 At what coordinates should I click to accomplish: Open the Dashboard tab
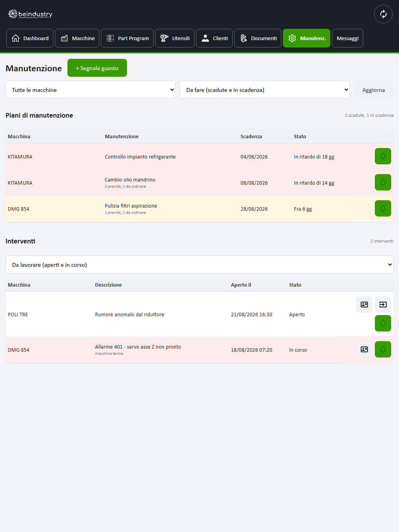coord(30,38)
